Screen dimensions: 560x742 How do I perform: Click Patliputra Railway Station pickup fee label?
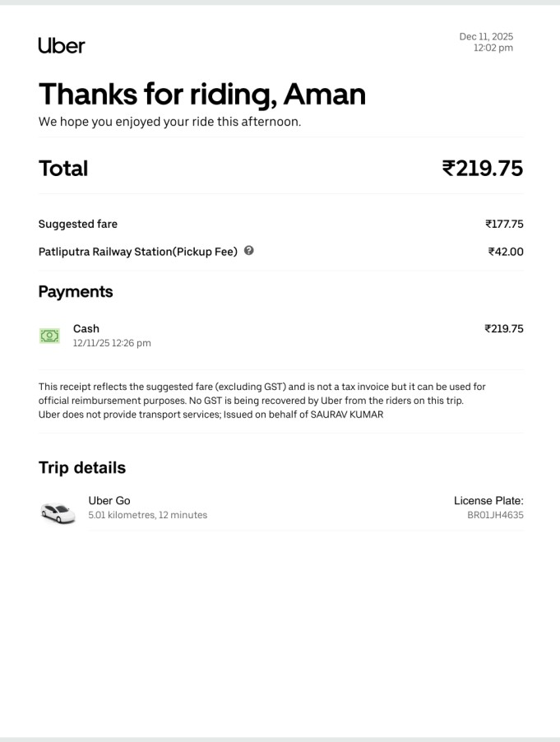click(x=137, y=252)
